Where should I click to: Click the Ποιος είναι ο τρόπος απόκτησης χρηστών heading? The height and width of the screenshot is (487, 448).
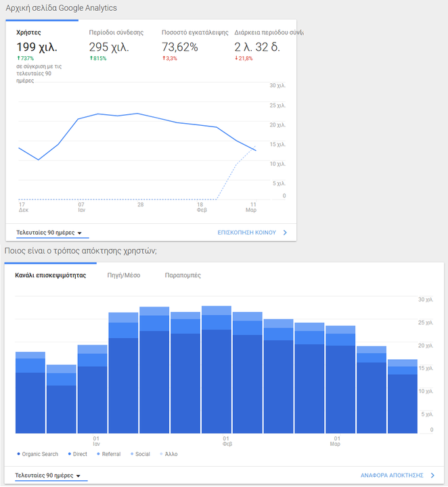81,251
